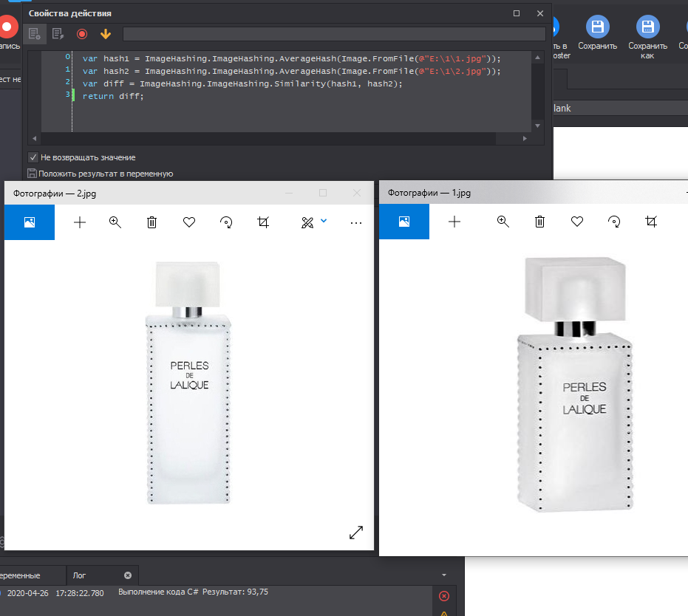Click the Сохранить как save-as icon
Screen dimensions: 688x616
647,27
